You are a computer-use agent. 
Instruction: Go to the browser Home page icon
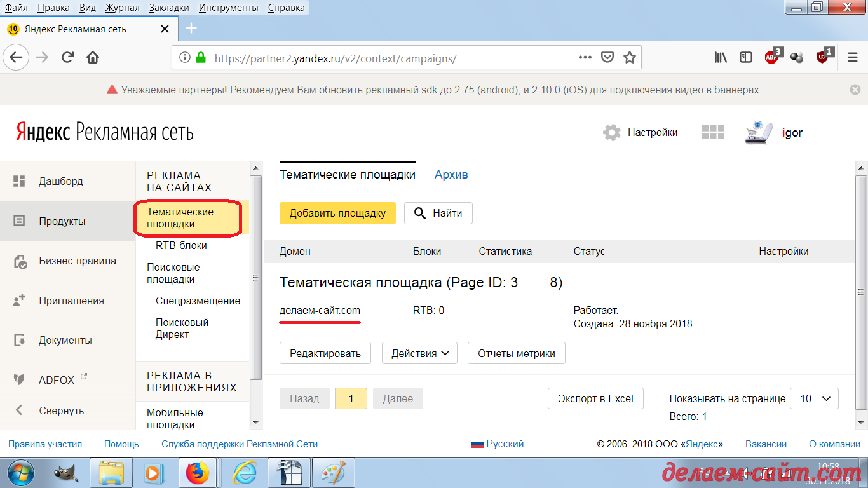tap(93, 57)
